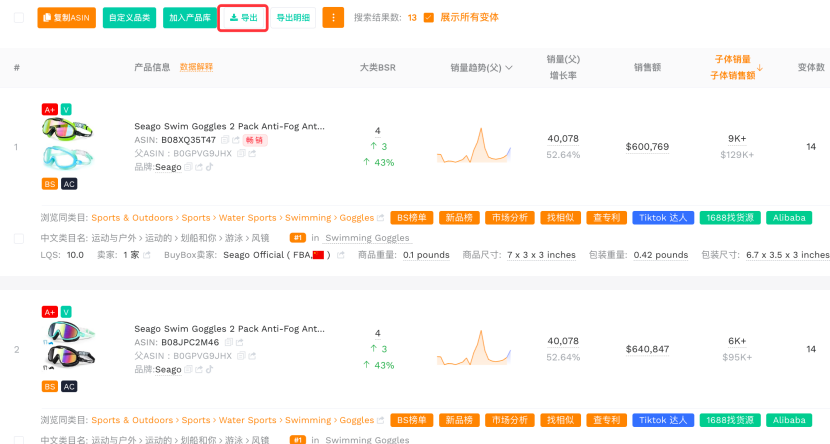The image size is (830, 444).
Task: Open row 1 Sports & Outdoors breadcrumb link
Action: [132, 218]
